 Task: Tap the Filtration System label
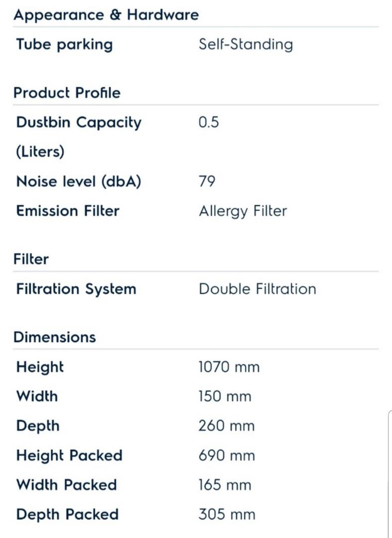76,289
